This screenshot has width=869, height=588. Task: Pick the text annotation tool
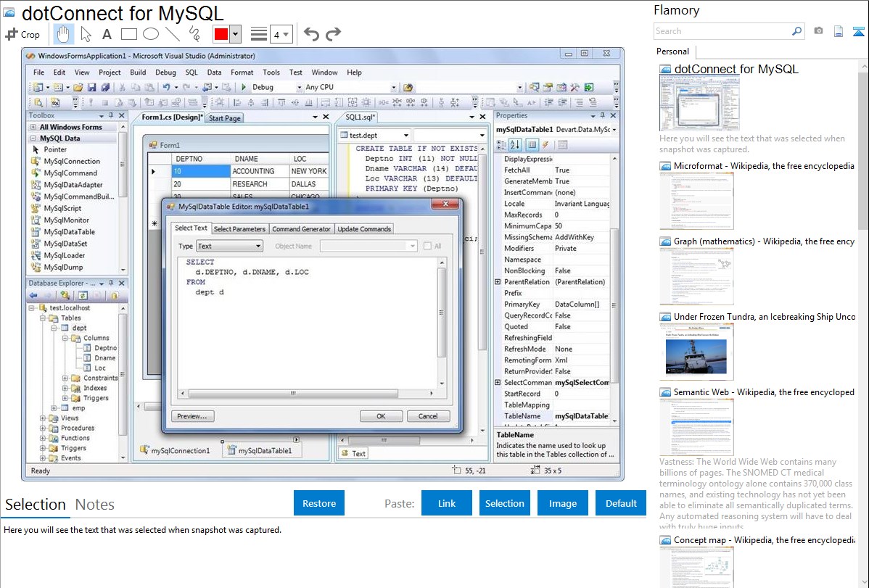[x=107, y=34]
